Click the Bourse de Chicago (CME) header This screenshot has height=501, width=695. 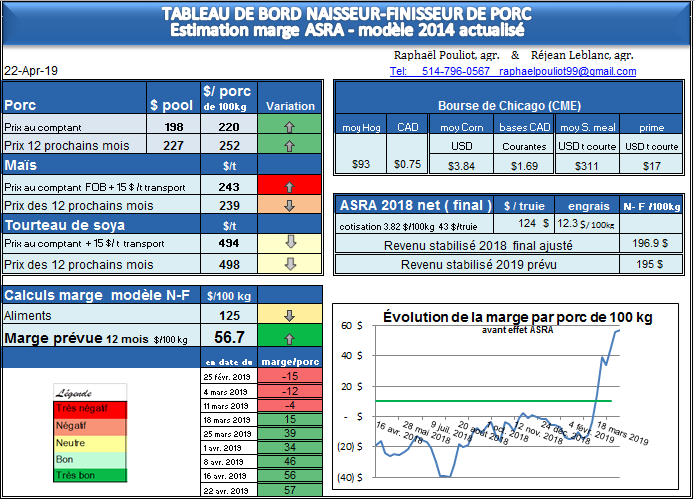(509, 105)
